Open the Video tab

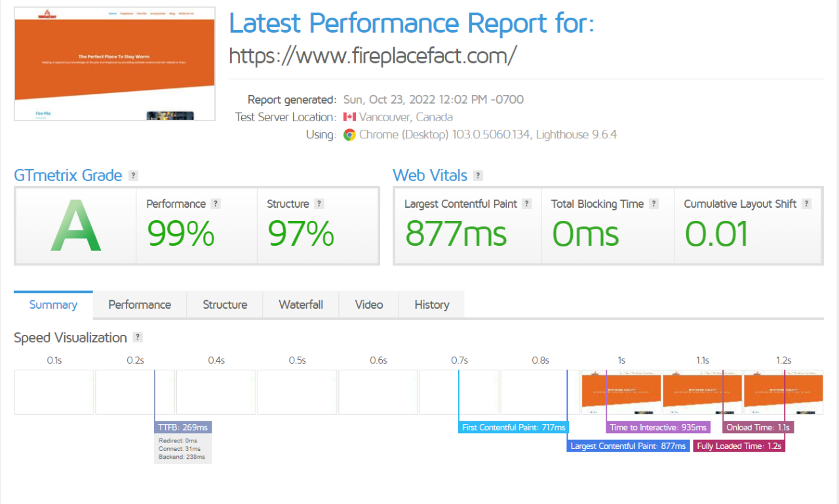click(x=368, y=304)
